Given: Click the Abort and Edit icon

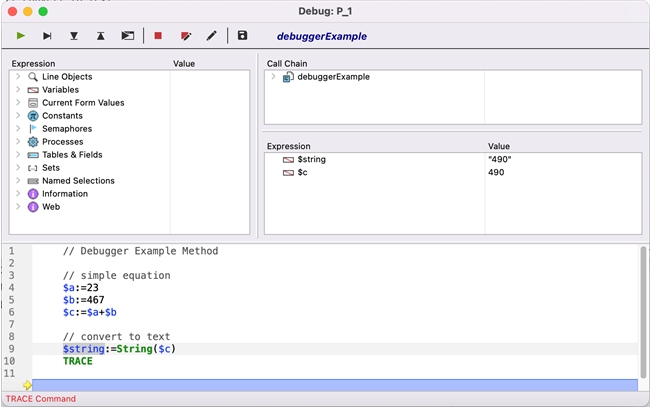Looking at the screenshot, I should click(185, 36).
